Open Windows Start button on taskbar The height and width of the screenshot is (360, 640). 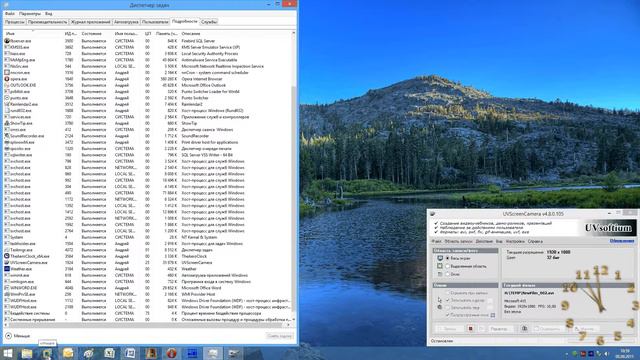[x=7, y=353]
